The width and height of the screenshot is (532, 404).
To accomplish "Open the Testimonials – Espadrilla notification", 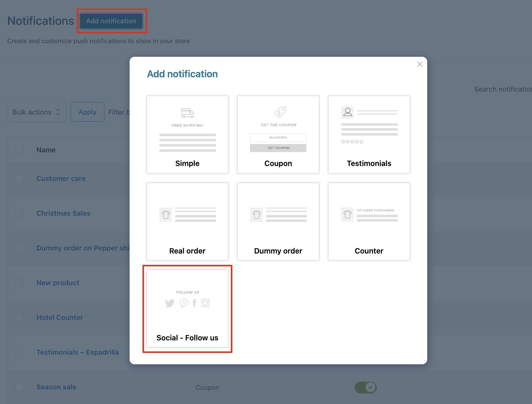I will point(78,352).
